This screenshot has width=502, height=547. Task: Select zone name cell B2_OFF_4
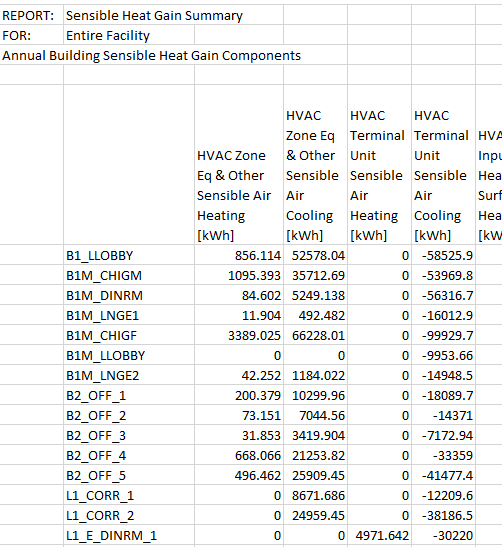click(x=129, y=456)
